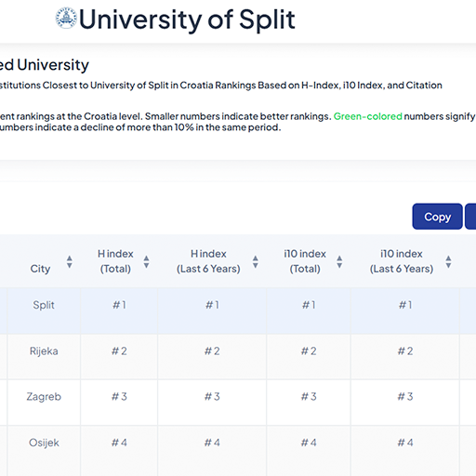Sort by H index (Total) arrows
Screen dimensions: 476x476
coord(146,262)
